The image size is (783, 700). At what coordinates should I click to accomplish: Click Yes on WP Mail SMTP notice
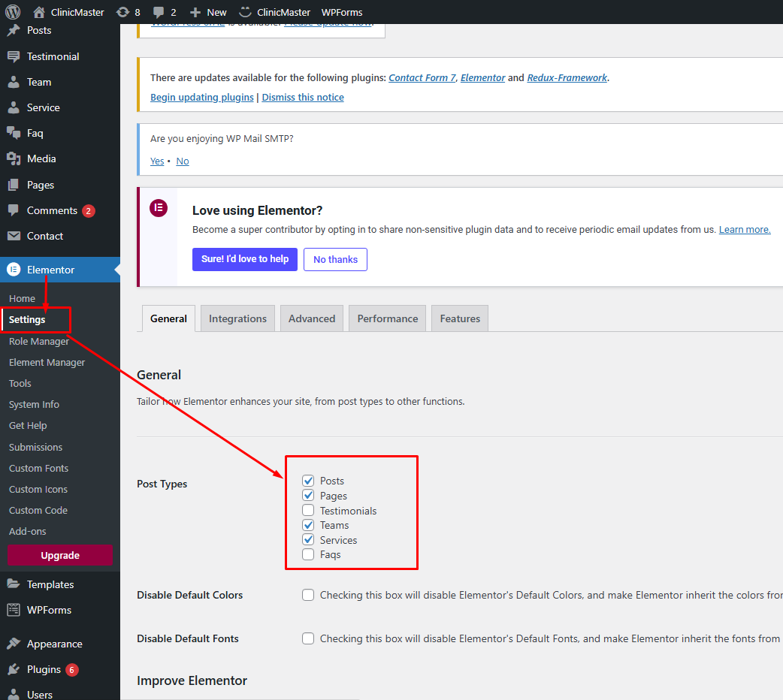(x=157, y=161)
